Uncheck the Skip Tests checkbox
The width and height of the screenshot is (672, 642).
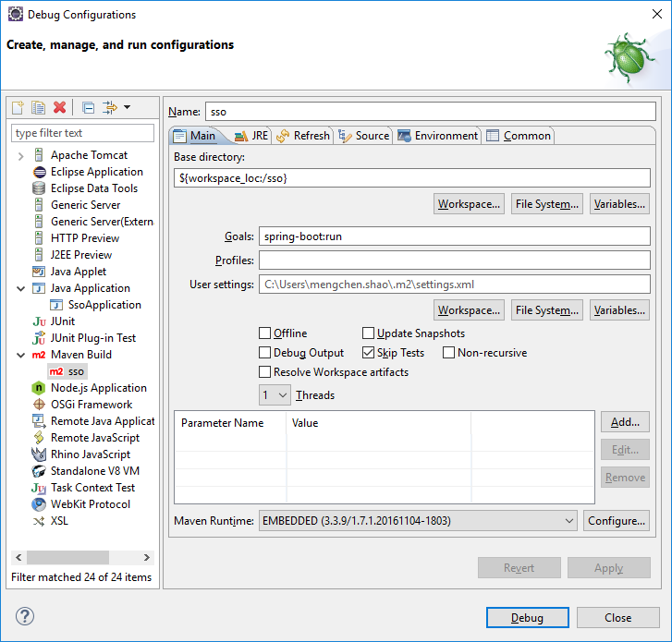pos(368,353)
